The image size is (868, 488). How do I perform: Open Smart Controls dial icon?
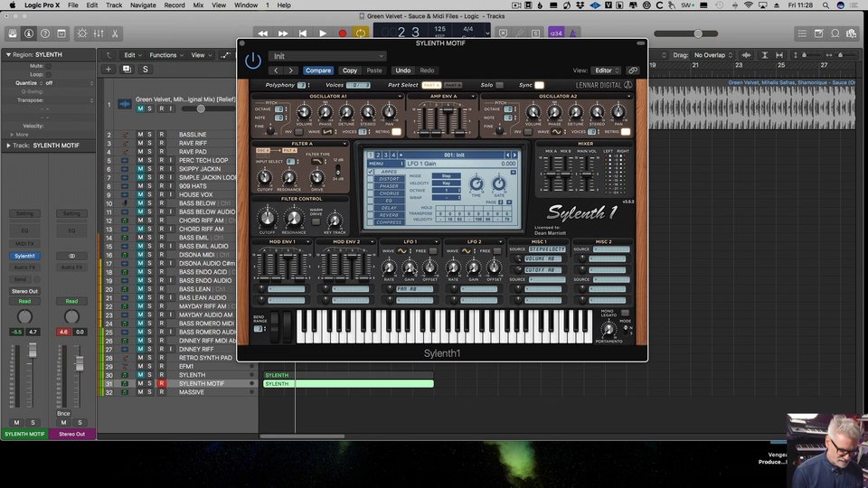tap(82, 33)
